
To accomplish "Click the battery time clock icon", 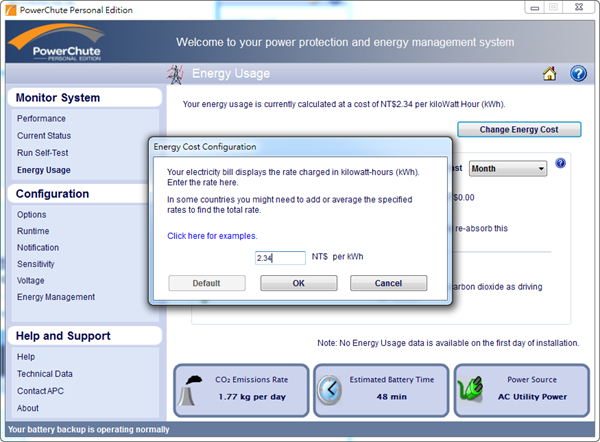I will 330,390.
